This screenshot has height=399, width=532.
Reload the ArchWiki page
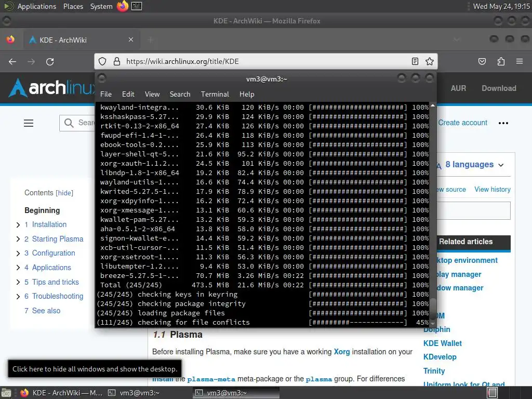coord(50,61)
